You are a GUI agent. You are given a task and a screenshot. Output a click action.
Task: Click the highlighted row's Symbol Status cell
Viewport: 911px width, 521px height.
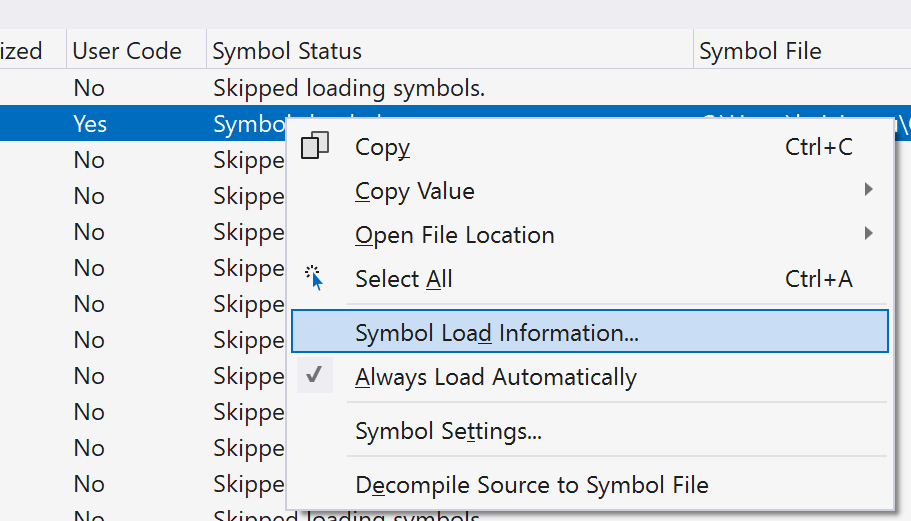(x=248, y=124)
